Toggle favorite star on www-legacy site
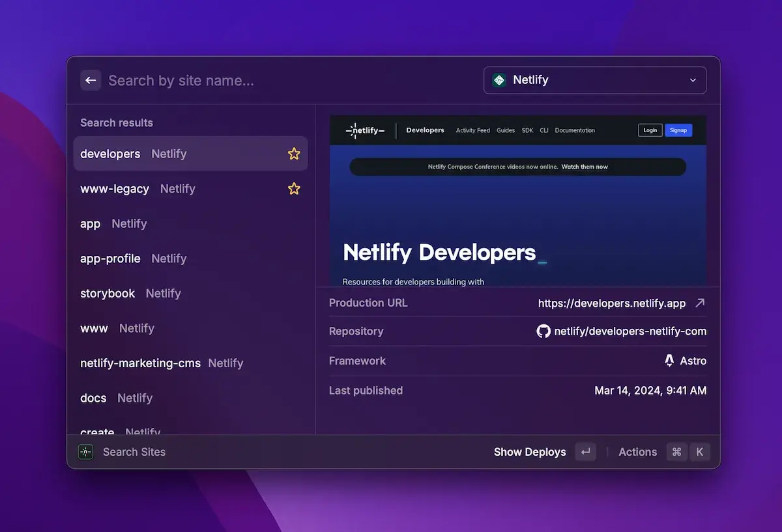 pyautogui.click(x=294, y=189)
